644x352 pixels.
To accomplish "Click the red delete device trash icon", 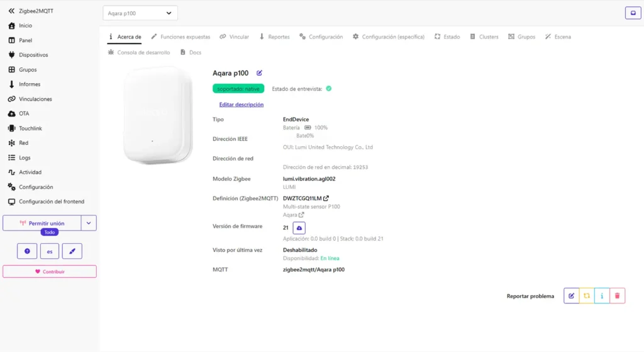I will [618, 296].
